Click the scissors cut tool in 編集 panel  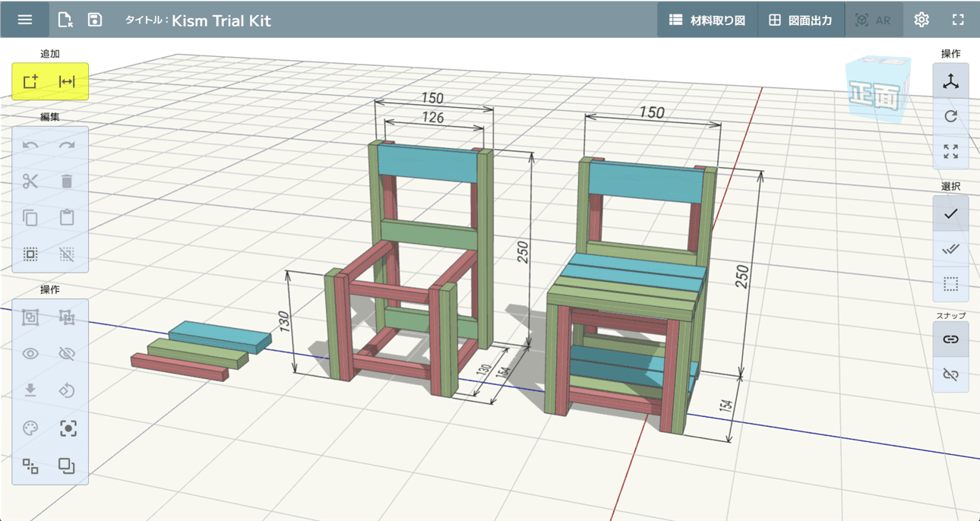pos(30,181)
